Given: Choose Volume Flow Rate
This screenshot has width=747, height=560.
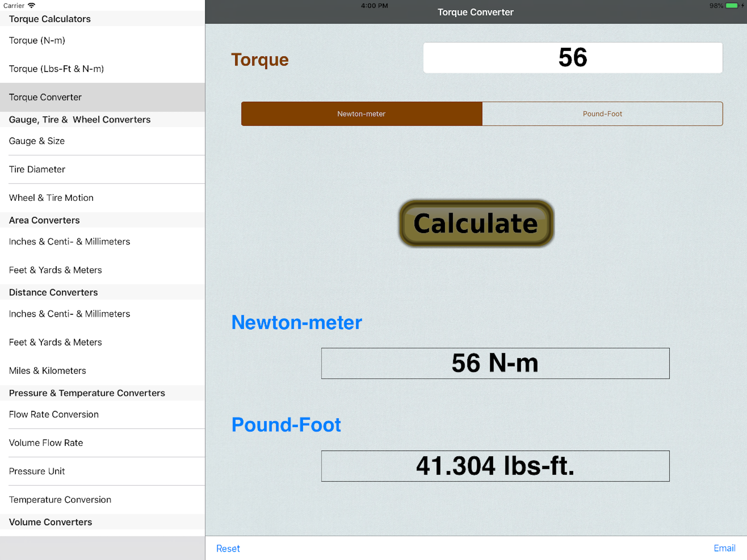Looking at the screenshot, I should 46,443.
